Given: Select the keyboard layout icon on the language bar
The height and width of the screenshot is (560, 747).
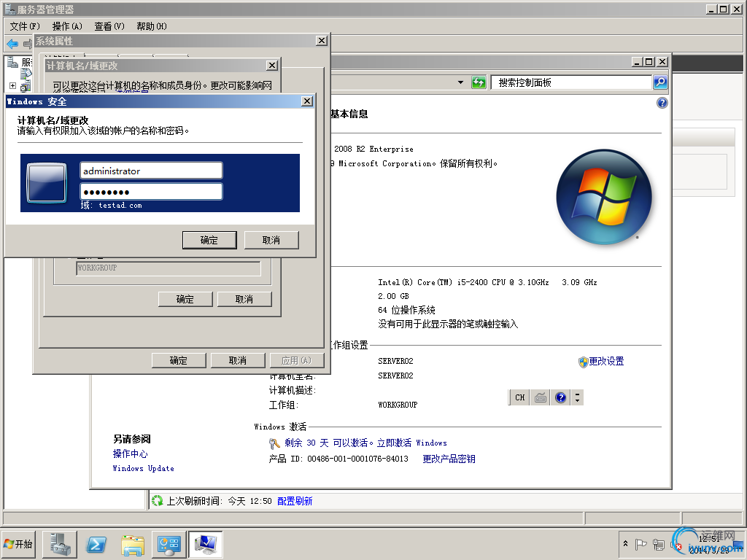Looking at the screenshot, I should pos(539,397).
